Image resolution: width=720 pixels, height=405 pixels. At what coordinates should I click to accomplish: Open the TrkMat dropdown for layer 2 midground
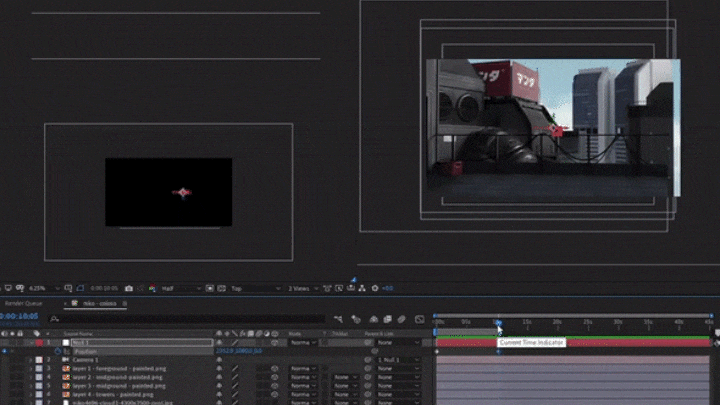345,377
